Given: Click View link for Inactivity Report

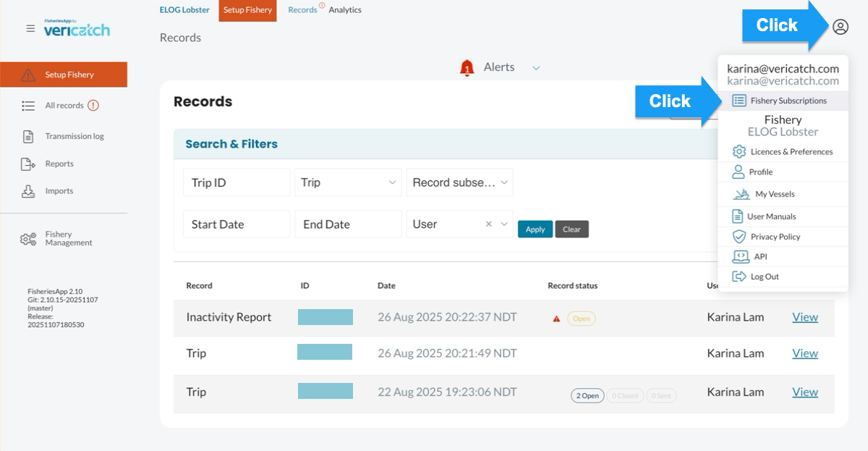Looking at the screenshot, I should tap(805, 317).
